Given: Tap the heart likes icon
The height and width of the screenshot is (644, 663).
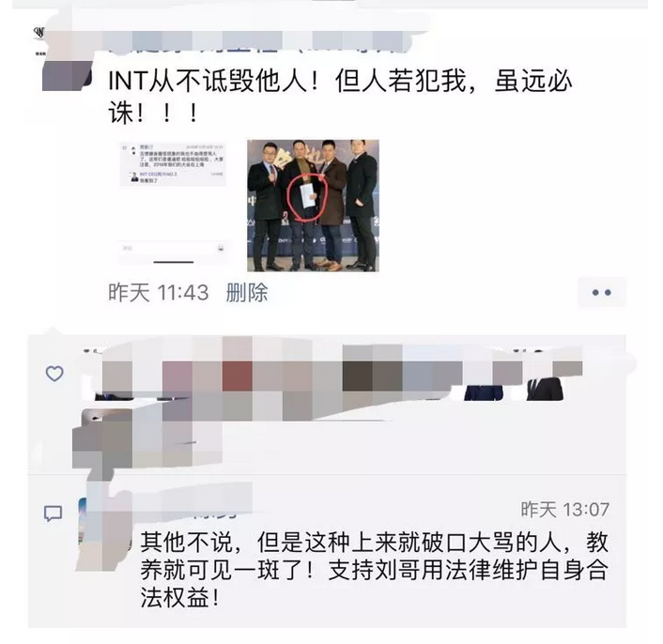Looking at the screenshot, I should tap(54, 374).
